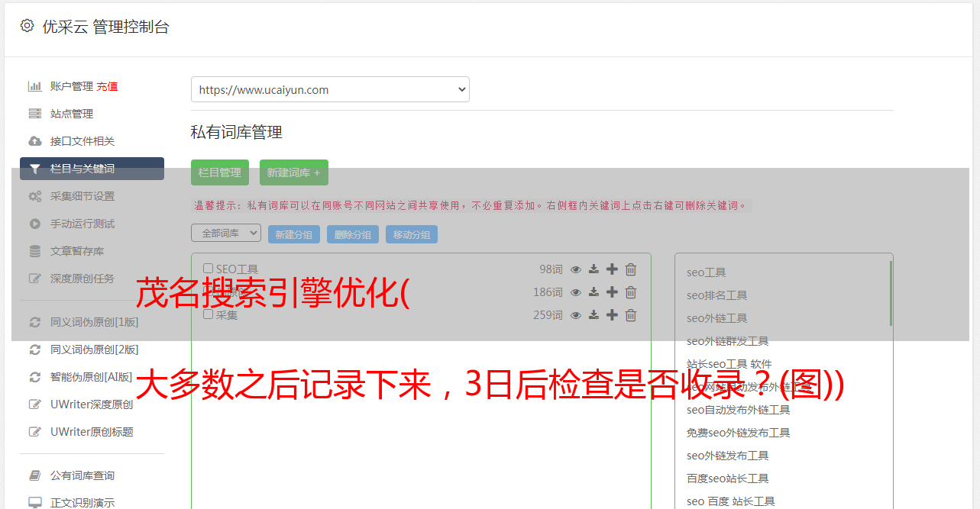Click the green keyword list scrollbar
This screenshot has height=509, width=980.
click(x=891, y=294)
